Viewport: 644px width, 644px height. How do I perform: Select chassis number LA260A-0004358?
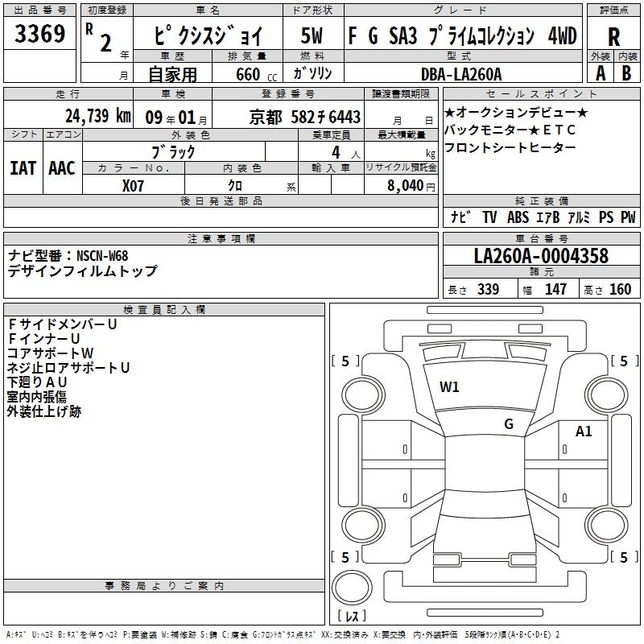tap(541, 256)
